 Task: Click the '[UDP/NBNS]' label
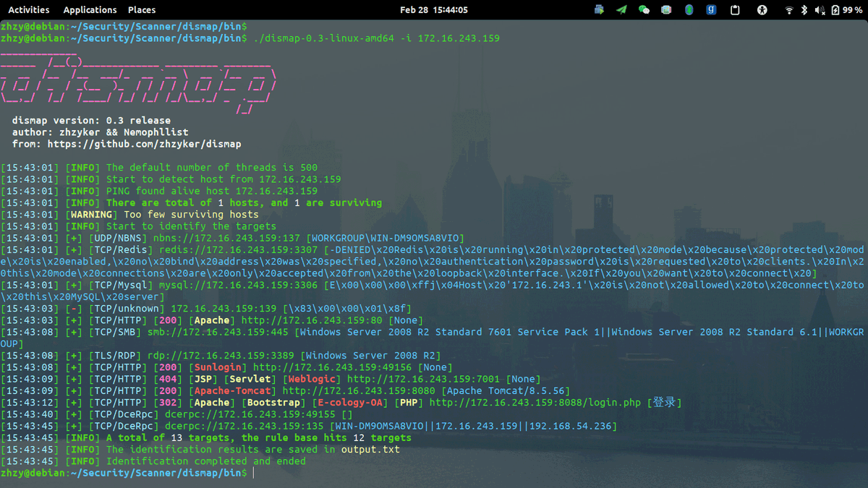pos(118,238)
